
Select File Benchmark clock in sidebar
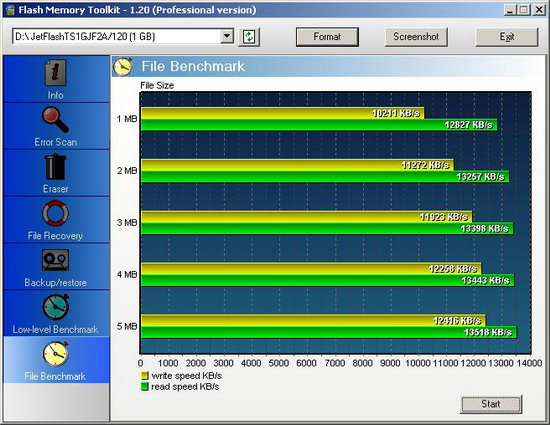click(x=55, y=354)
